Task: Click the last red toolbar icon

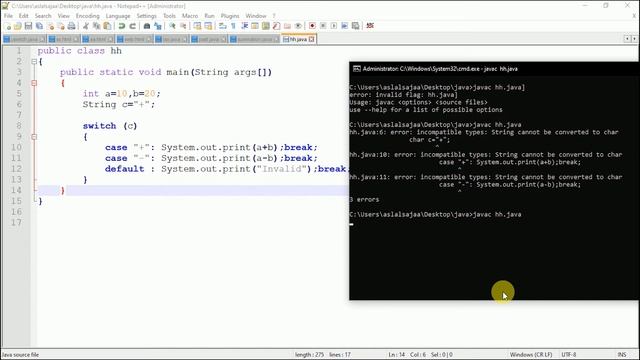Action: pos(370,26)
